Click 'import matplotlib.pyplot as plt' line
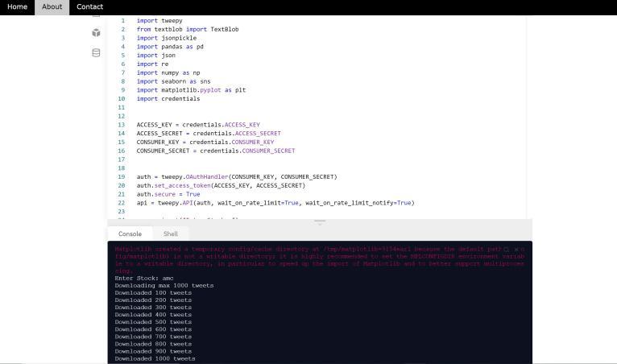This screenshot has width=617, height=364. pos(191,89)
